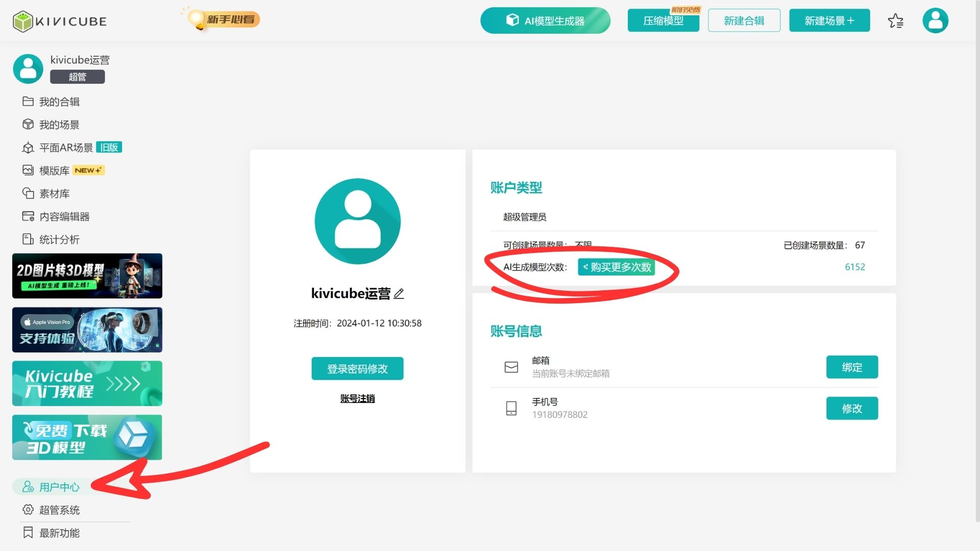
Task: Click the 超管系统 gear icon
Action: tap(28, 510)
